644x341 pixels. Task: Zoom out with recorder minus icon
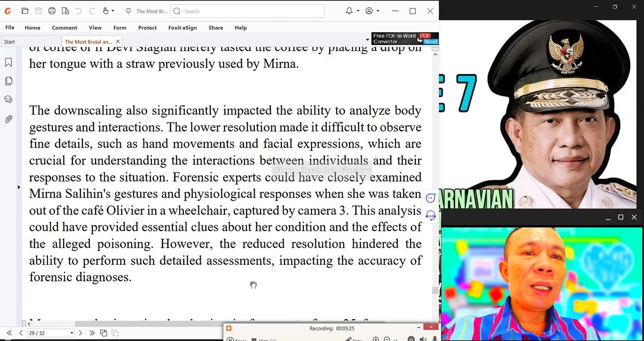click(386, 339)
